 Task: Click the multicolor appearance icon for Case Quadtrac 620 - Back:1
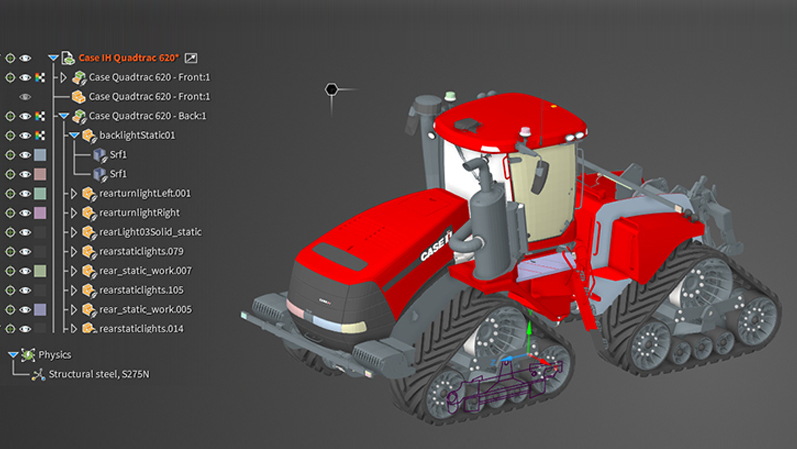40,116
